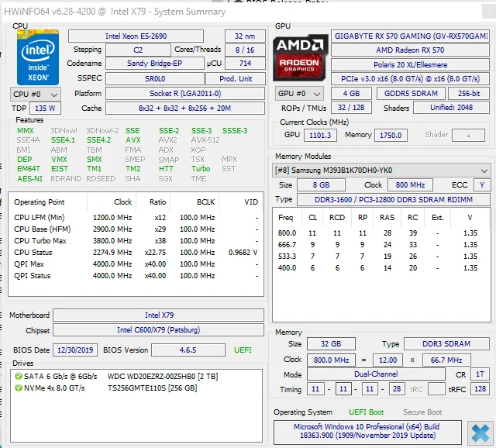
Task: Click the SATA drive green status checkmark
Action: tap(19, 376)
